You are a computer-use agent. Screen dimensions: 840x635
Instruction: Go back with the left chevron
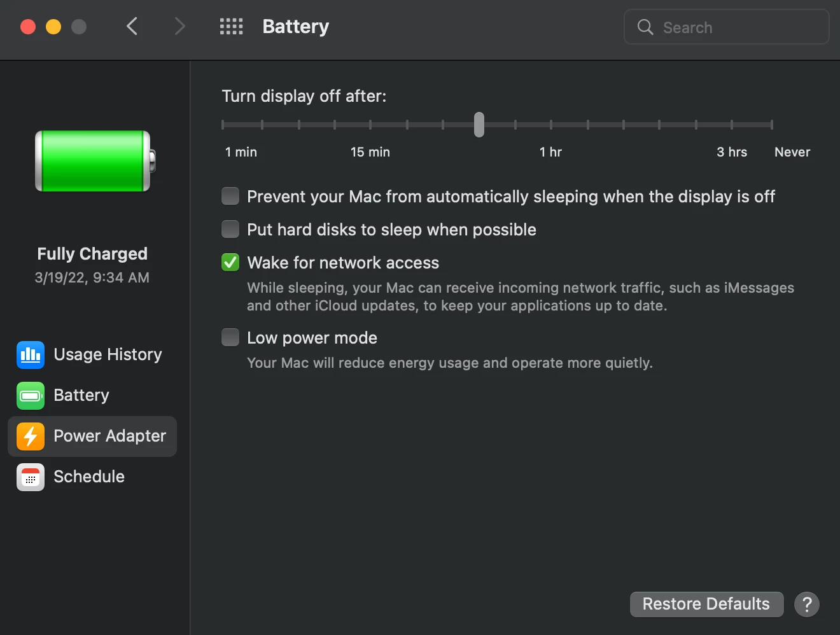pyautogui.click(x=132, y=27)
